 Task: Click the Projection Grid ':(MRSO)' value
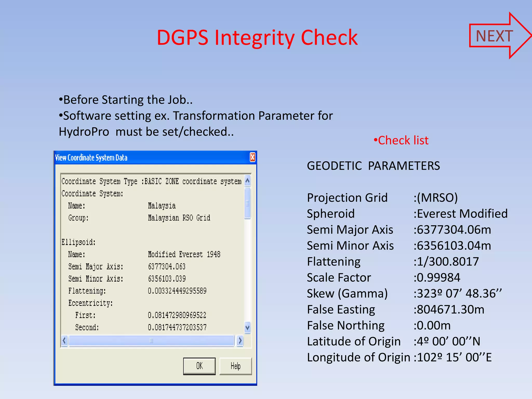(436, 198)
